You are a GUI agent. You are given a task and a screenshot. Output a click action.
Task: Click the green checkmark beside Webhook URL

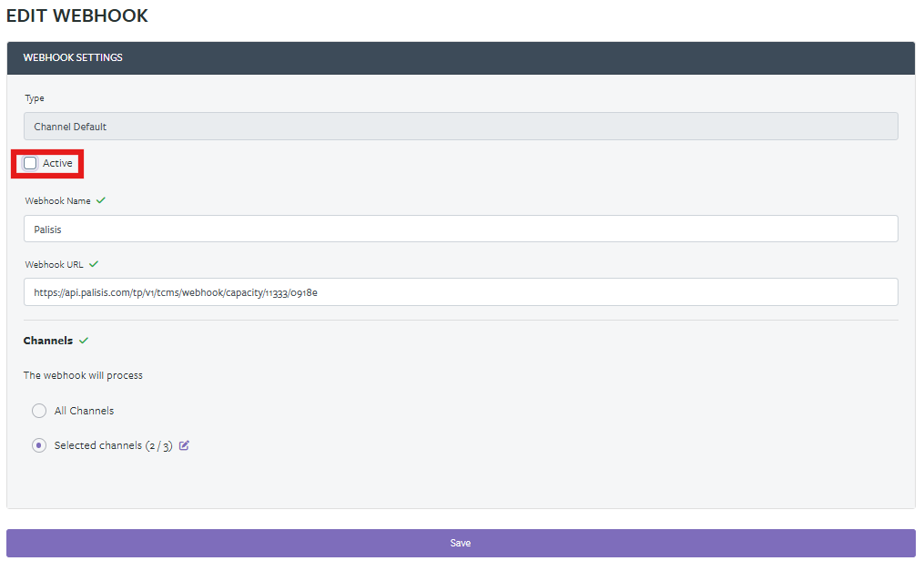[94, 264]
